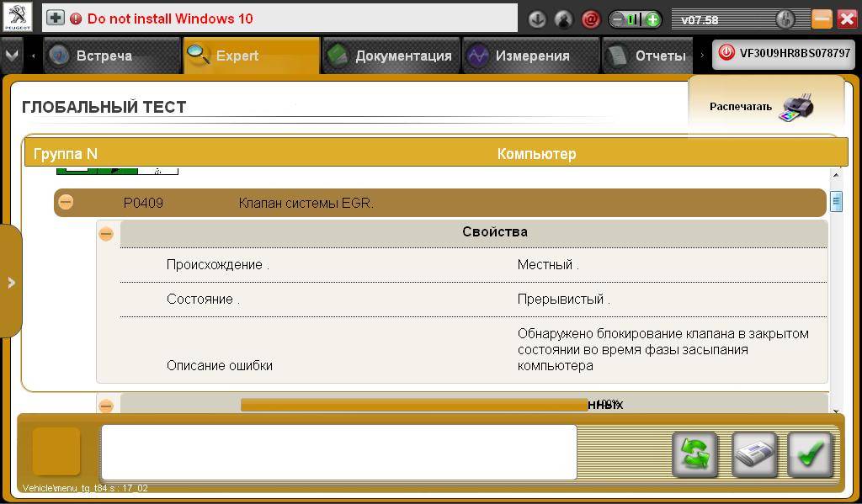
Task: Collapse the P0409 fault code row
Action: pyautogui.click(x=66, y=202)
